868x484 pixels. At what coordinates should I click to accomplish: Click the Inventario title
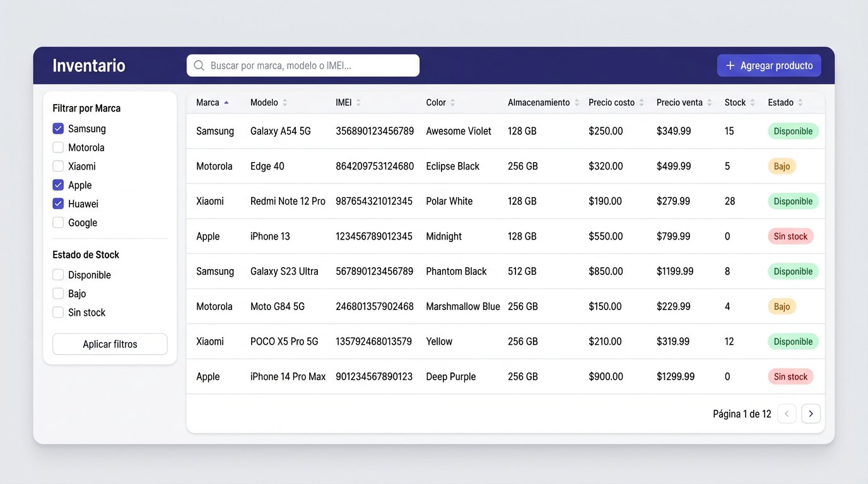(89, 66)
